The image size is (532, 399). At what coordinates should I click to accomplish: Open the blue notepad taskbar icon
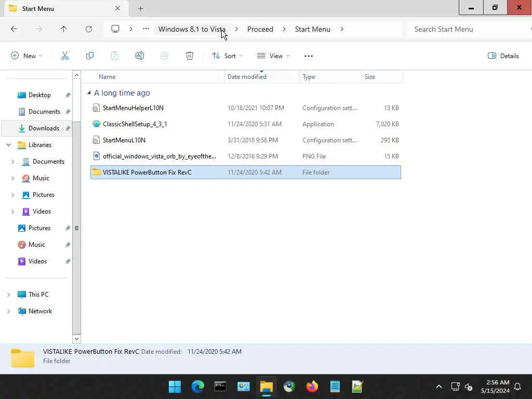[x=335, y=387]
